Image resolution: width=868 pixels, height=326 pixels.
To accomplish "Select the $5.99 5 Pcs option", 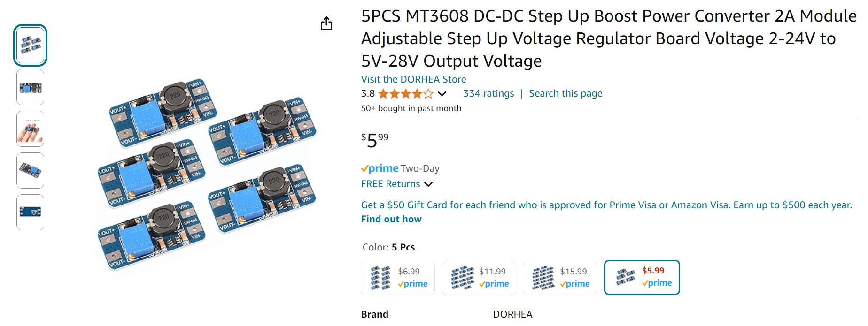I will point(642,277).
